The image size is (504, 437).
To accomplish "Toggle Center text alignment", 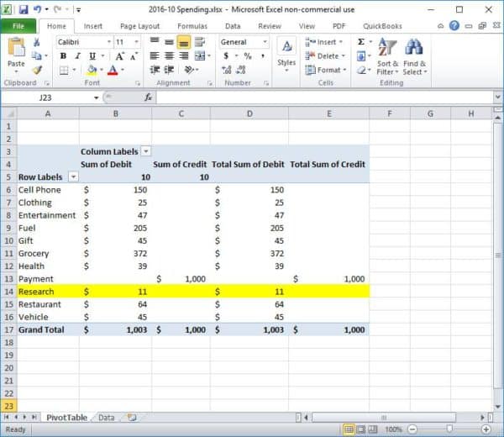I will [169, 56].
